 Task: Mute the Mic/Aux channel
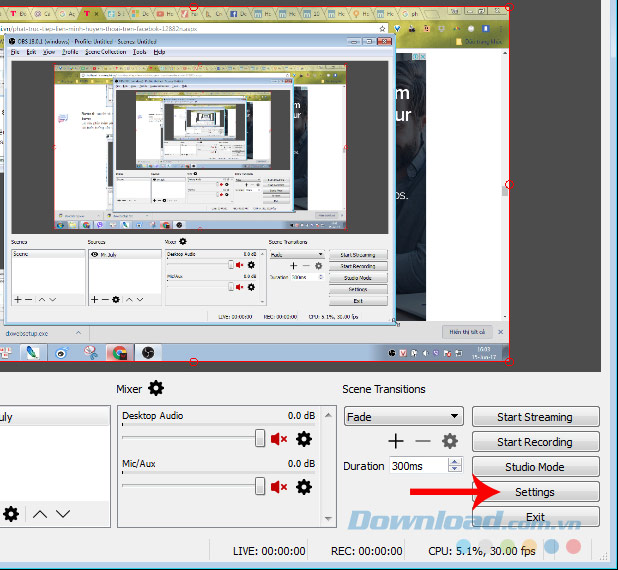pyautogui.click(x=279, y=487)
